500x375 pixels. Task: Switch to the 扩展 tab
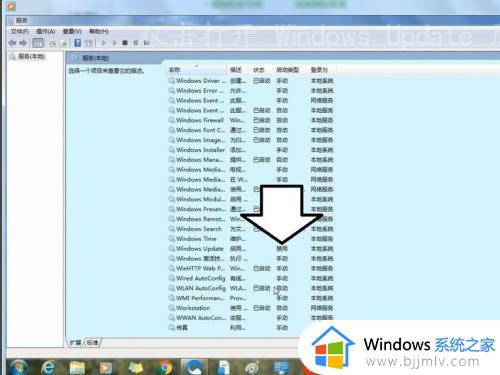[75, 342]
